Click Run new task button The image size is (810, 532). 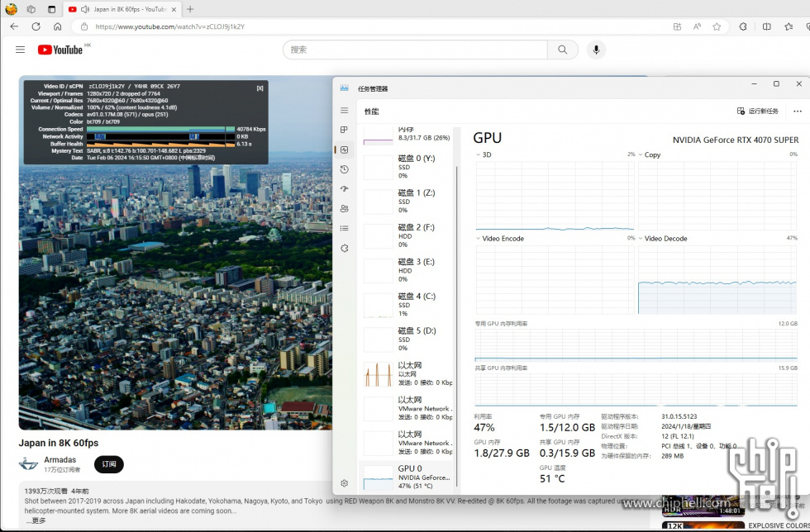point(757,111)
